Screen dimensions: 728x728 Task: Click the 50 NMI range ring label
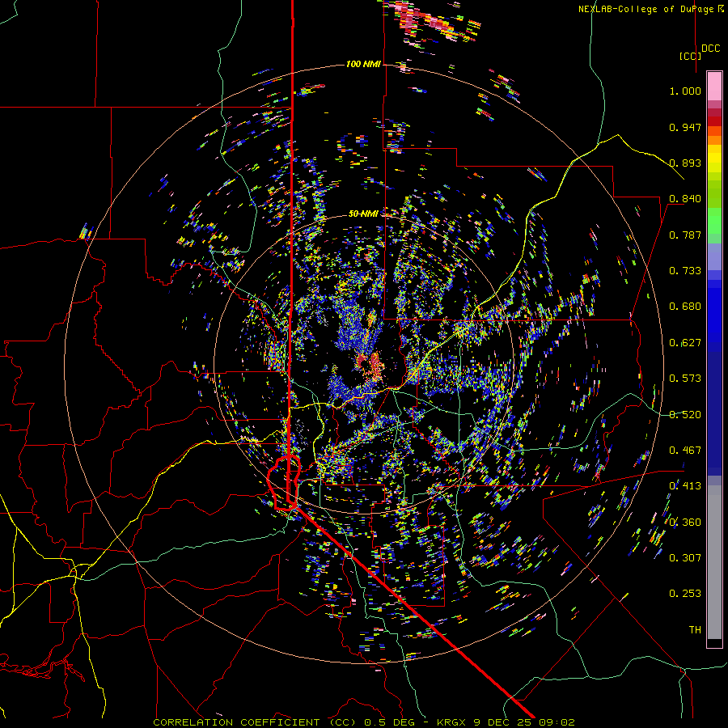coord(363,214)
